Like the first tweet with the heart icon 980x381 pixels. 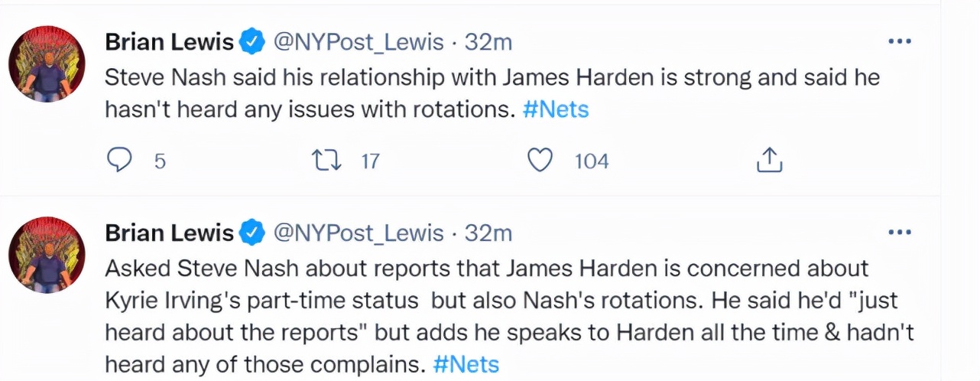540,160
